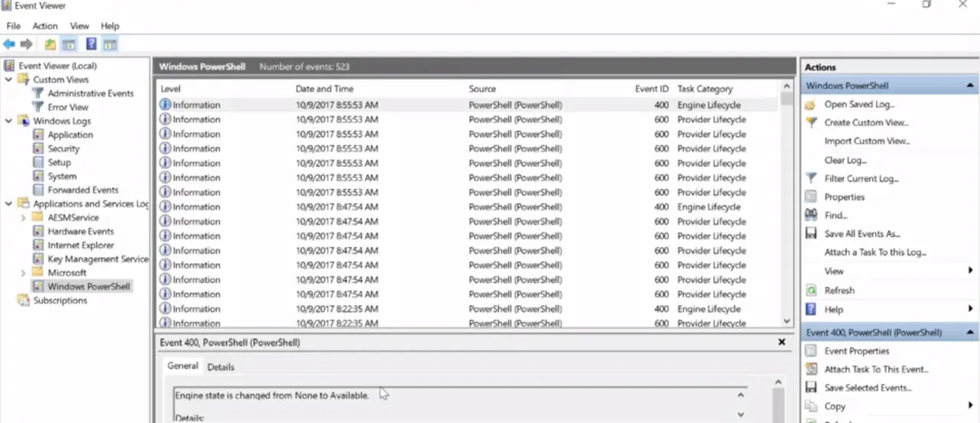Image resolution: width=980 pixels, height=423 pixels.
Task: Click Refresh in the Actions pane
Action: click(x=839, y=291)
